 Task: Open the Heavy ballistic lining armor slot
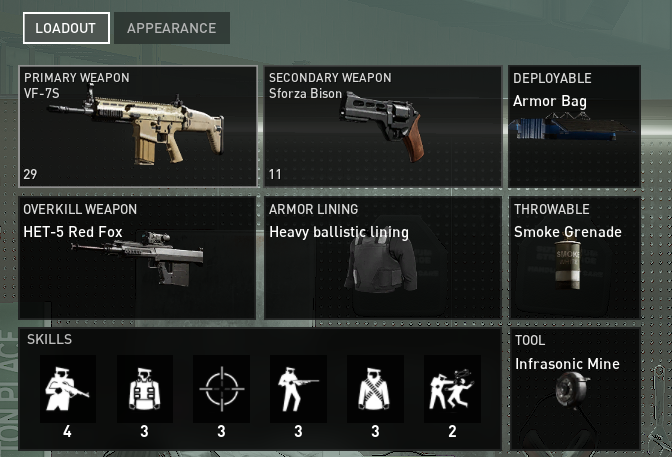pos(383,258)
